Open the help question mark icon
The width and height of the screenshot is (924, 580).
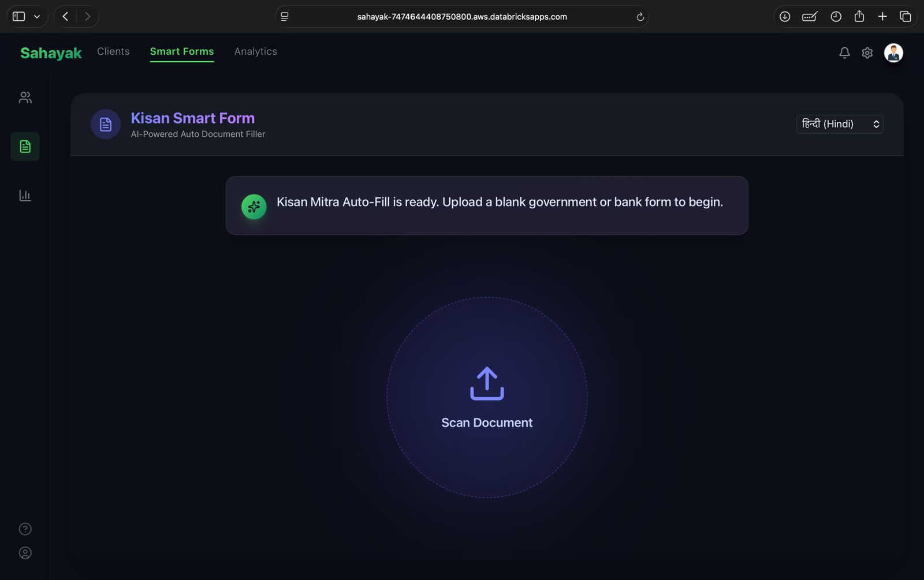pyautogui.click(x=25, y=529)
